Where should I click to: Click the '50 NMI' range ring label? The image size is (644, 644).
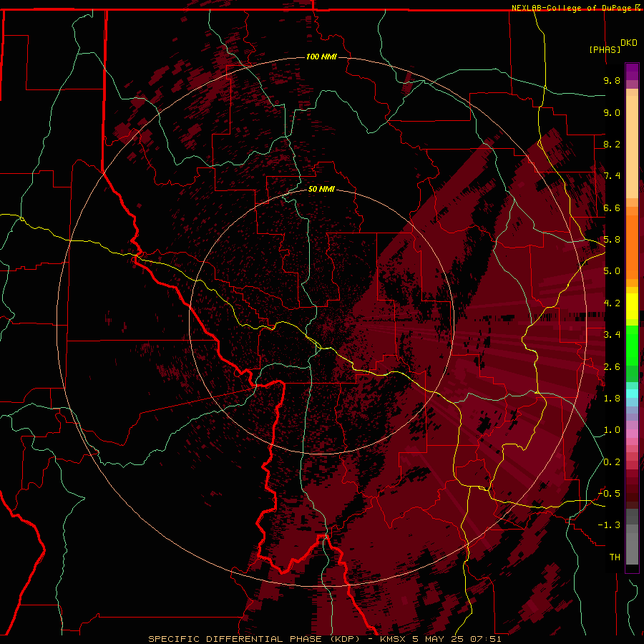[321, 189]
